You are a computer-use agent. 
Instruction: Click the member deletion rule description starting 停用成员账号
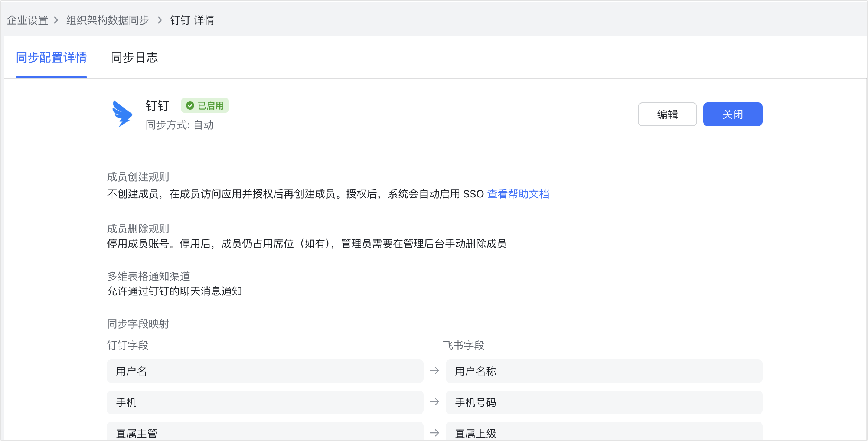(x=307, y=244)
